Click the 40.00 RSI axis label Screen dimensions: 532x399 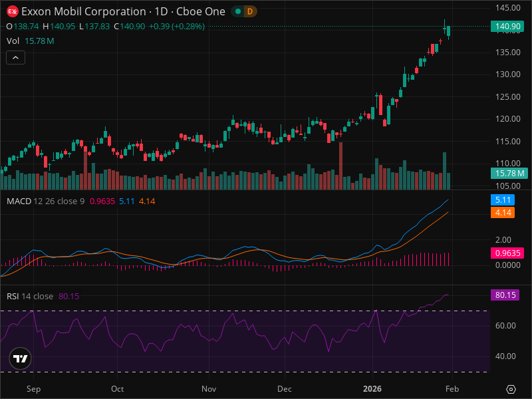(x=505, y=356)
